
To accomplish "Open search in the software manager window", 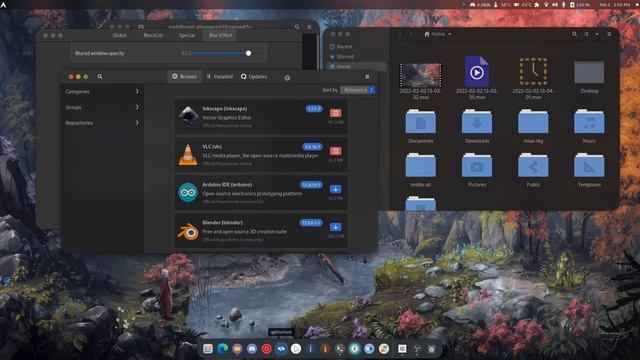I will pyautogui.click(x=100, y=76).
